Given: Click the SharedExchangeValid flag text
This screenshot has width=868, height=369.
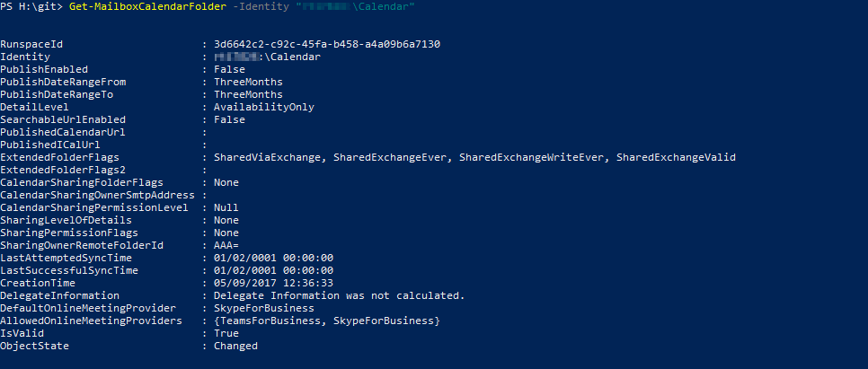Looking at the screenshot, I should coord(676,157).
